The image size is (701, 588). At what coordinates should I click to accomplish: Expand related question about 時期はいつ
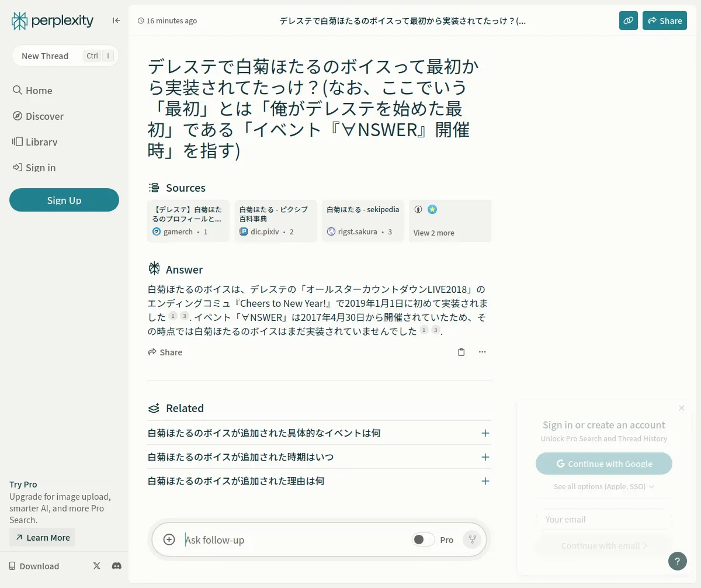pos(319,457)
